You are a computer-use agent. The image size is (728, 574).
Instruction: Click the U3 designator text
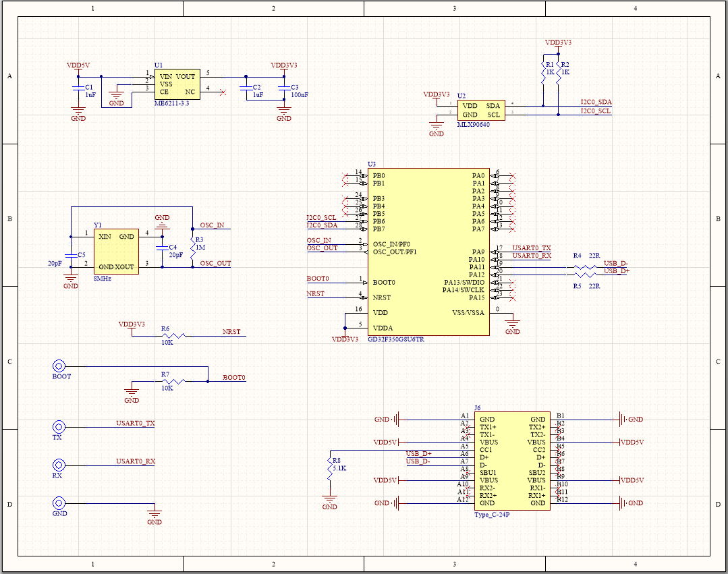pyautogui.click(x=372, y=165)
